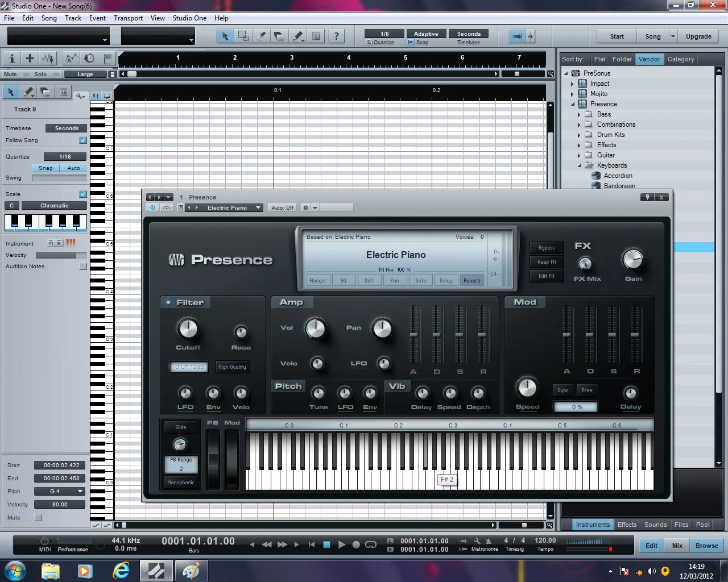This screenshot has width=728, height=582.
Task: Toggle the Audition Notes checkbox
Action: [x=83, y=267]
